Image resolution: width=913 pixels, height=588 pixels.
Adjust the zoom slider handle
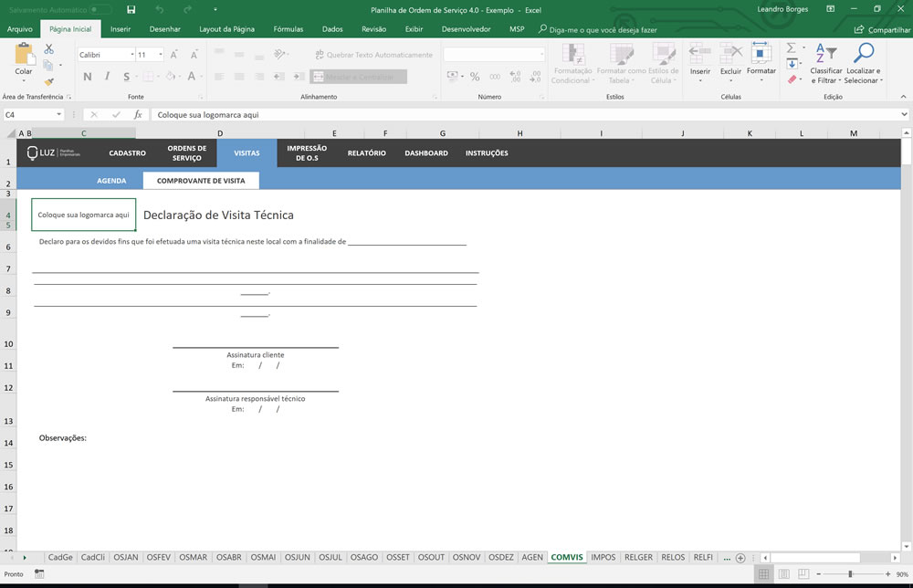point(851,574)
